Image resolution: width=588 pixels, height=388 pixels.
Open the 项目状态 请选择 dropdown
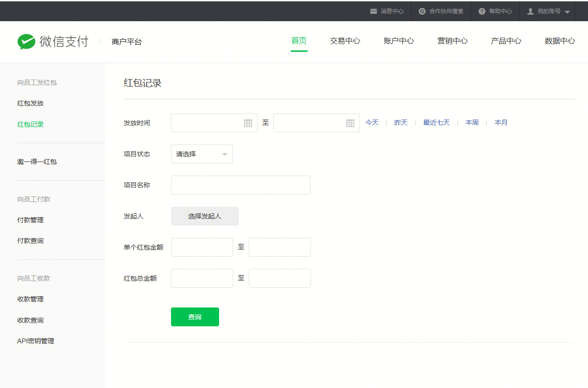click(202, 154)
